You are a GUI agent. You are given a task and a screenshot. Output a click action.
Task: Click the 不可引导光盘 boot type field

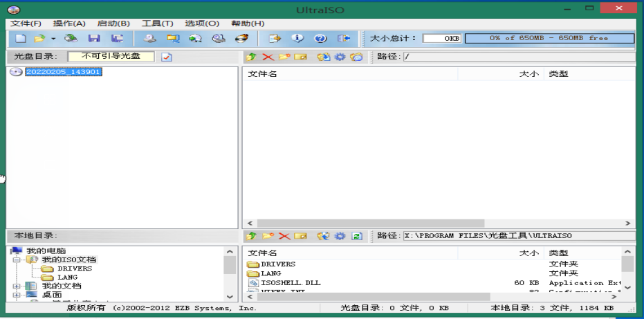111,57
